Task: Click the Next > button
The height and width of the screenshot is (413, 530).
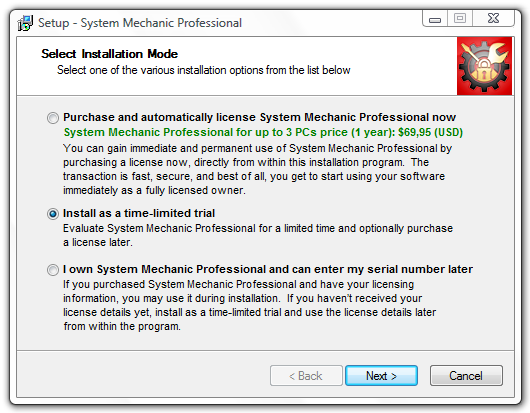Action: coord(381,375)
